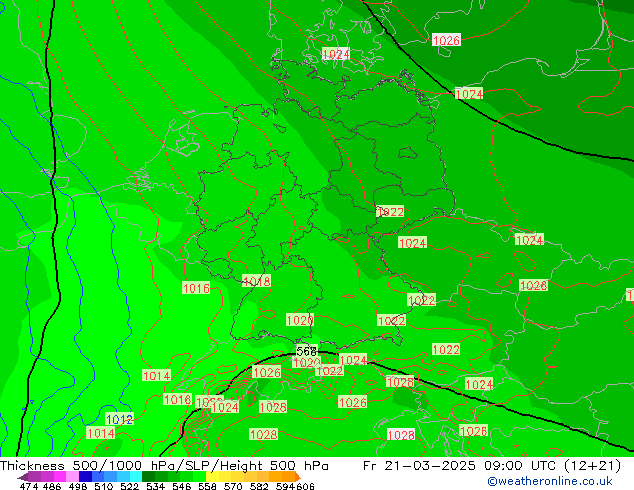The image size is (634, 490).
Task: Click the 486 legend value
Action: pos(52,486)
